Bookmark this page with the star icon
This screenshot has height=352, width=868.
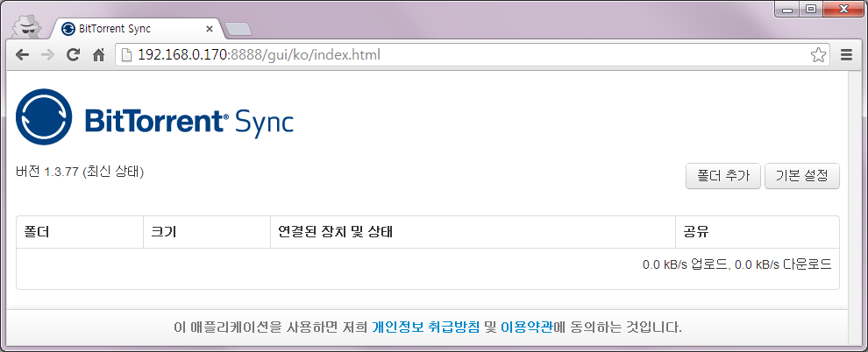pyautogui.click(x=817, y=54)
